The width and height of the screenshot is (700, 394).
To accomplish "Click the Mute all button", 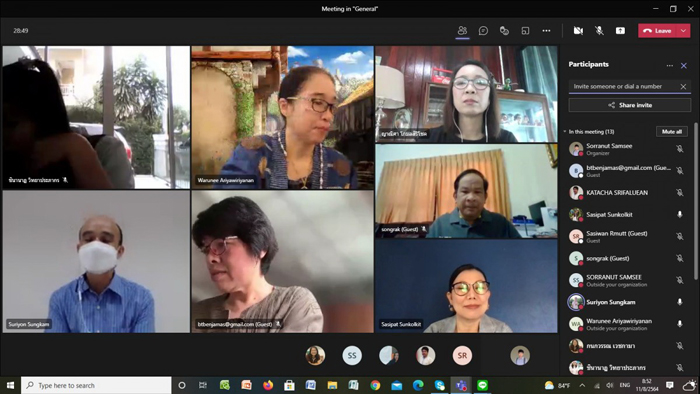I will (x=671, y=132).
